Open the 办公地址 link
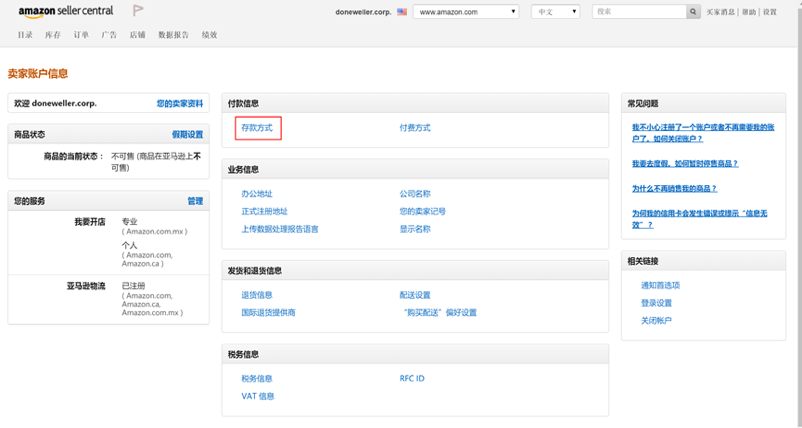The height and width of the screenshot is (428, 802). point(257,194)
